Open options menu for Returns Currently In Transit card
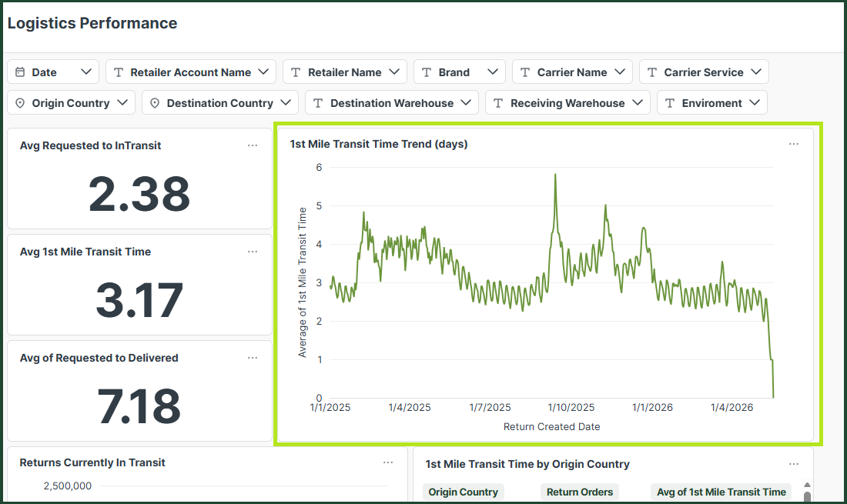This screenshot has width=847, height=504. click(x=388, y=463)
